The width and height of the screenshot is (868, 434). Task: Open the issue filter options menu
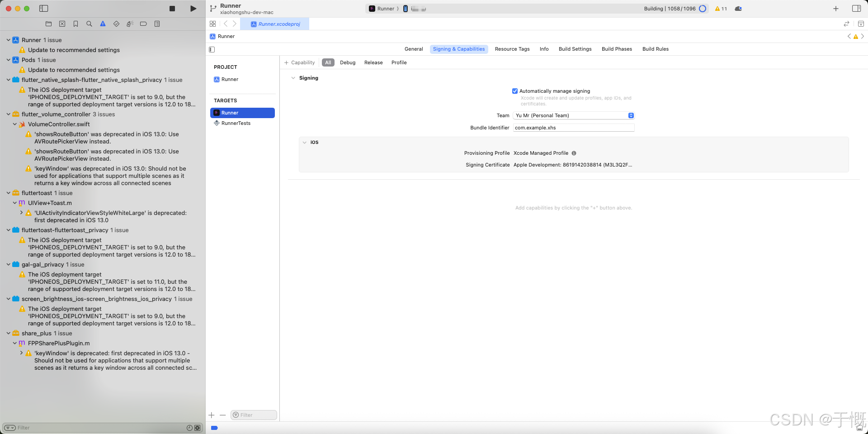[x=10, y=428]
